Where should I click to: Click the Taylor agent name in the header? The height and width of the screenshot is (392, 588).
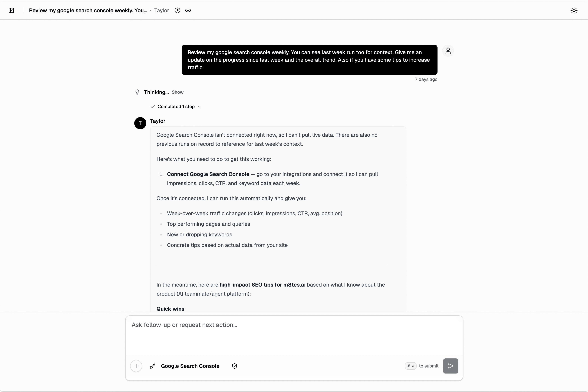pyautogui.click(x=161, y=11)
